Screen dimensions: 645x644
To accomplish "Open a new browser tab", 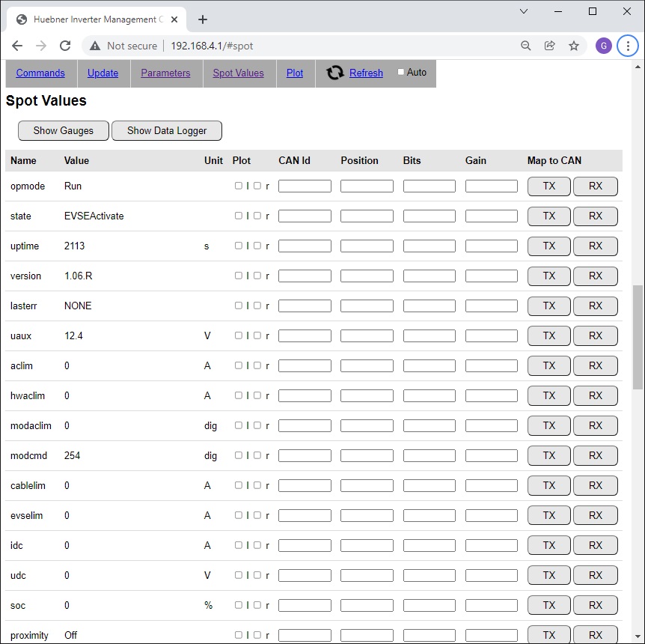I will click(203, 19).
